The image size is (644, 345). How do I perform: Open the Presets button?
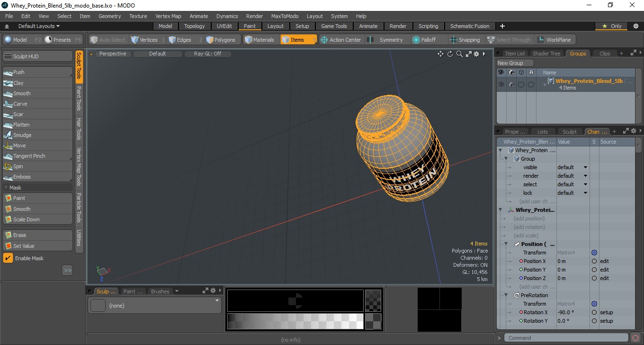[63, 40]
